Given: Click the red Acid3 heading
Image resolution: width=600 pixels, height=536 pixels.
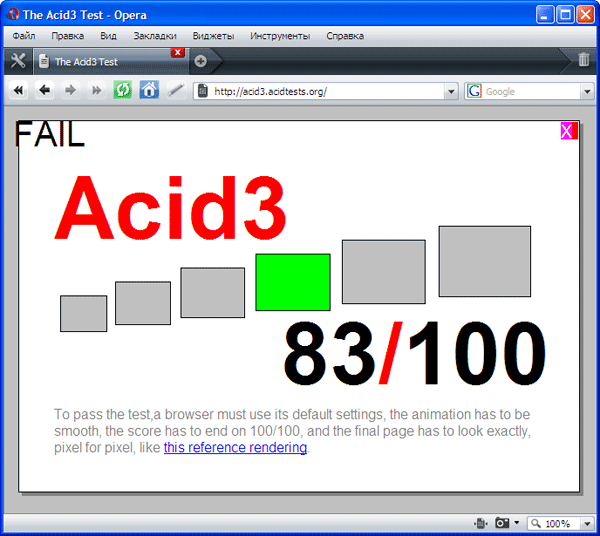Looking at the screenshot, I should click(x=170, y=208).
